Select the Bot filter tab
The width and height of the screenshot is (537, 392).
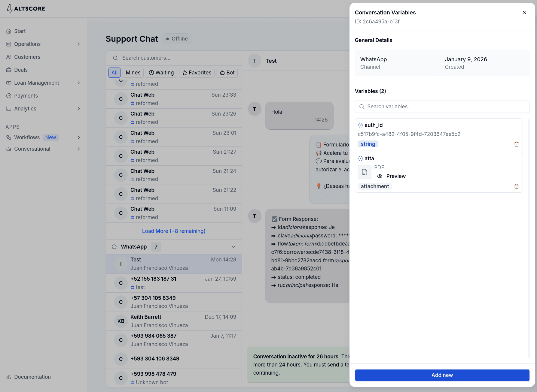227,73
